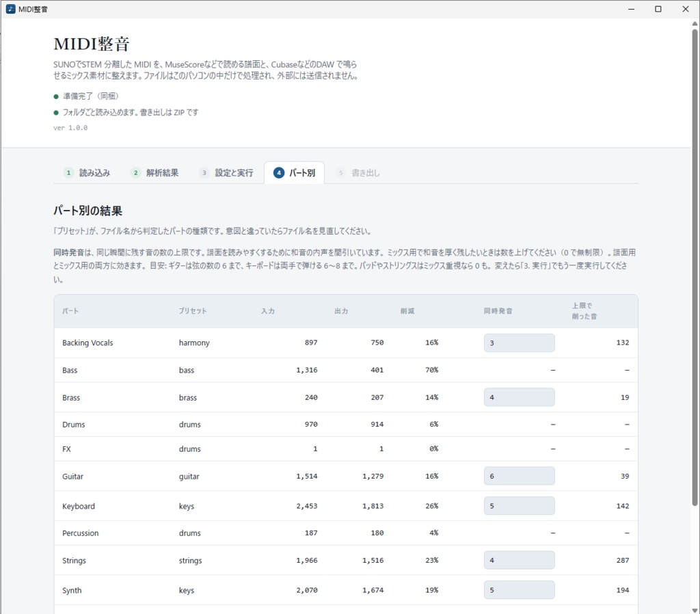Viewport: 700px width, 614px height.
Task: Click the scrollbar up arrow
Action: click(x=695, y=24)
